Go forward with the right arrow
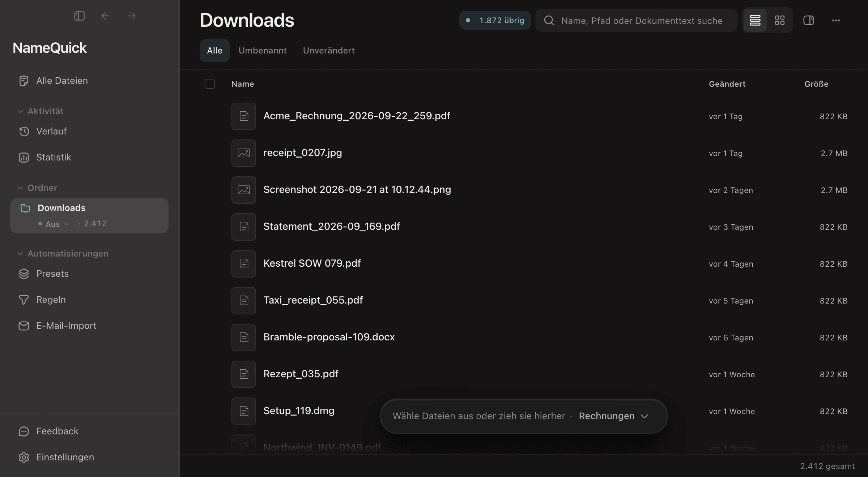 click(x=132, y=16)
